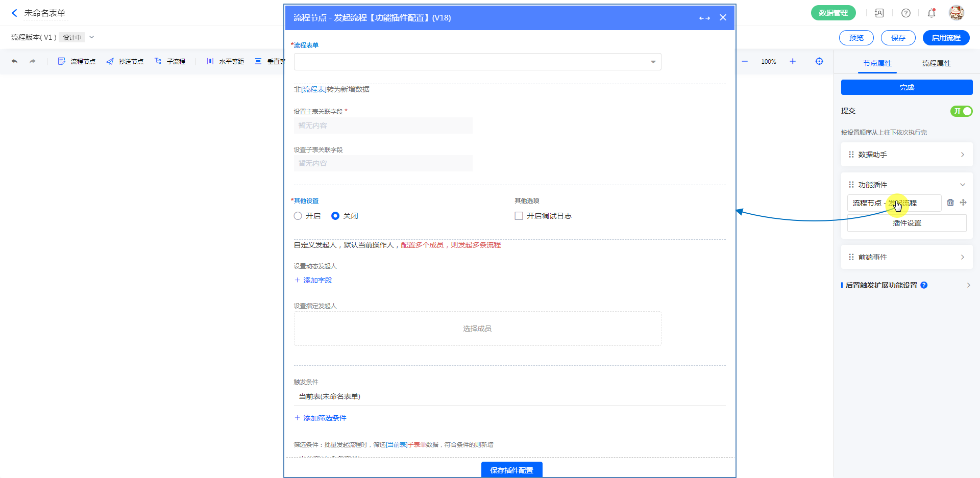Image resolution: width=980 pixels, height=478 pixels.
Task: Select the 关闭 radio option
Action: tap(335, 216)
